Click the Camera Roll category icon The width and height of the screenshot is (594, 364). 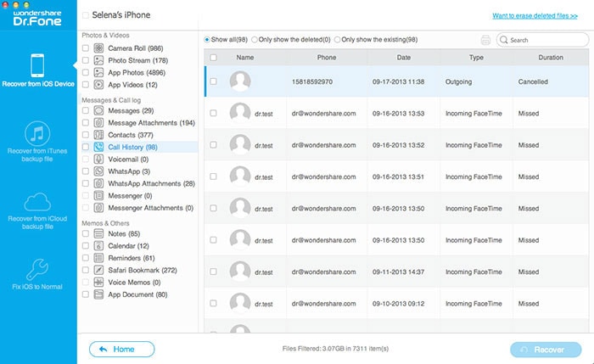tap(98, 48)
